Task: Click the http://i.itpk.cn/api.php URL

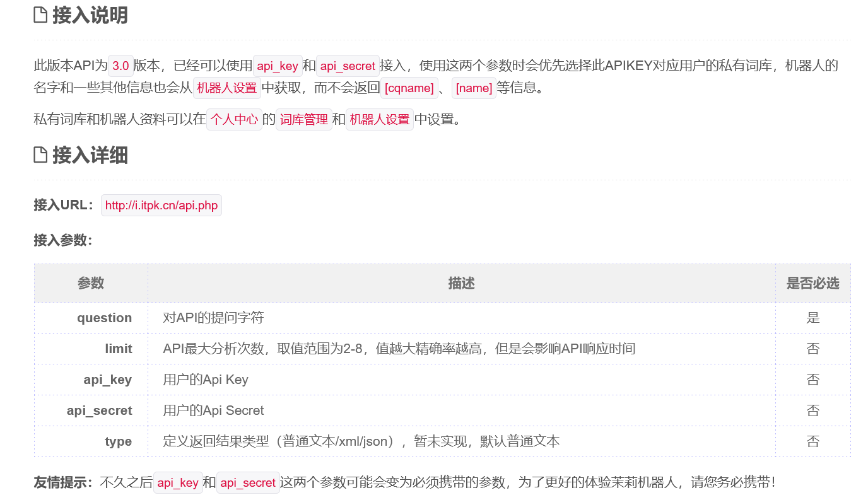Action: (x=161, y=206)
